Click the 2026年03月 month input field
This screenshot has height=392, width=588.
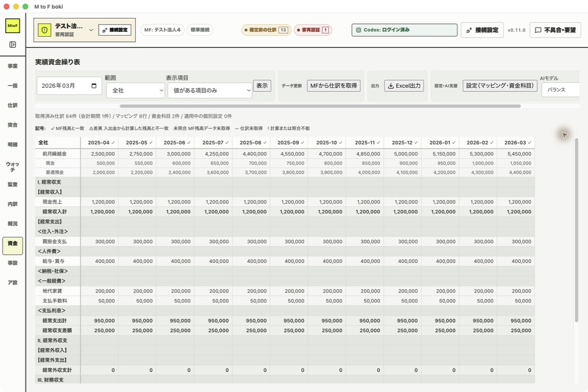[69, 86]
